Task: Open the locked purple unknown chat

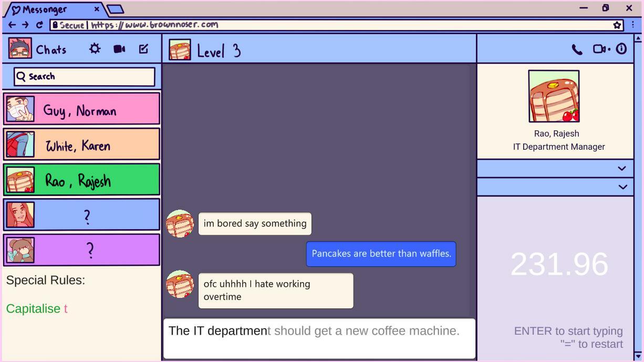Action: click(x=81, y=250)
